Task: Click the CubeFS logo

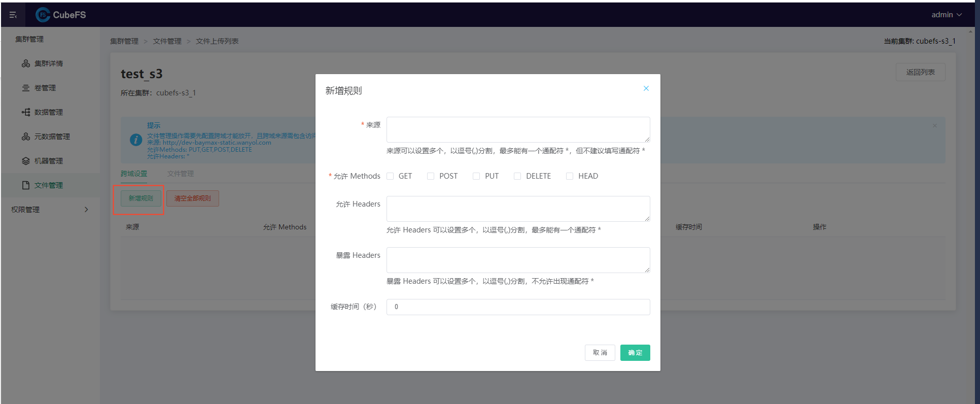Action: 61,15
